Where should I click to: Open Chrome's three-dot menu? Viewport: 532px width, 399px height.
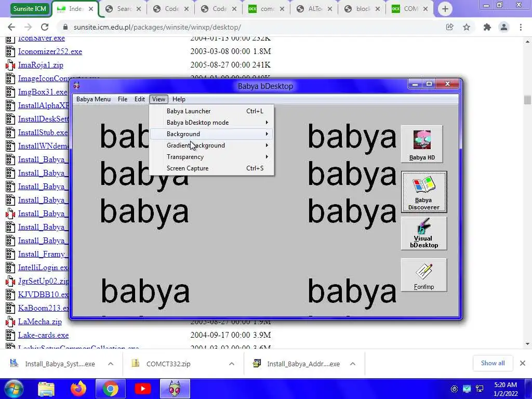[521, 27]
